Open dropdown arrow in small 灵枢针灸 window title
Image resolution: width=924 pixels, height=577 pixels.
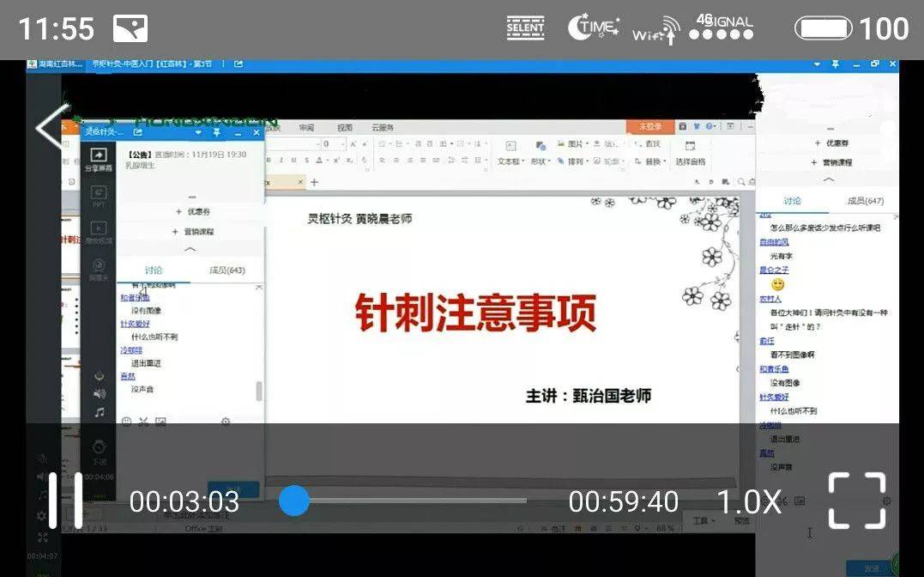pyautogui.click(x=198, y=132)
